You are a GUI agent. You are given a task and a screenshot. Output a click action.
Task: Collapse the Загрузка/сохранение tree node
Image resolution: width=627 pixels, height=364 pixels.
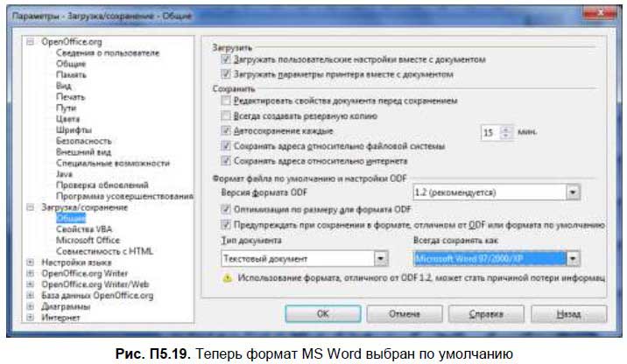[30, 207]
